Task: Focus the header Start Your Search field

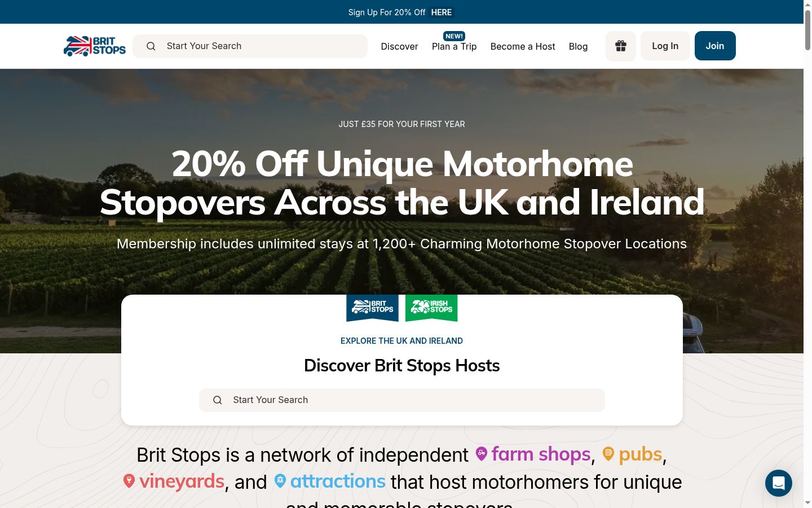Action: (250, 46)
